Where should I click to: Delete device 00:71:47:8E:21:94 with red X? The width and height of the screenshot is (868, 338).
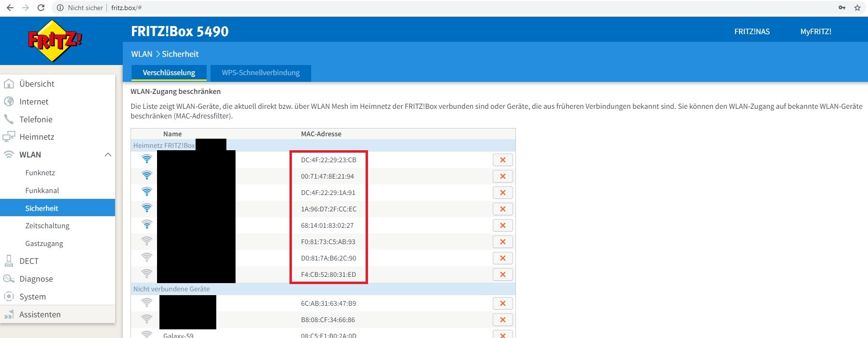point(503,176)
